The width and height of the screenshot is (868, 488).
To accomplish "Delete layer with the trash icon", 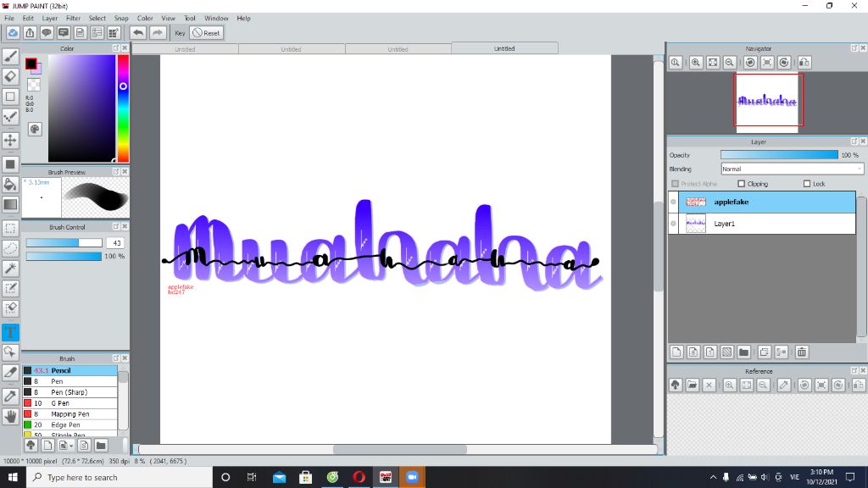I will (x=802, y=352).
